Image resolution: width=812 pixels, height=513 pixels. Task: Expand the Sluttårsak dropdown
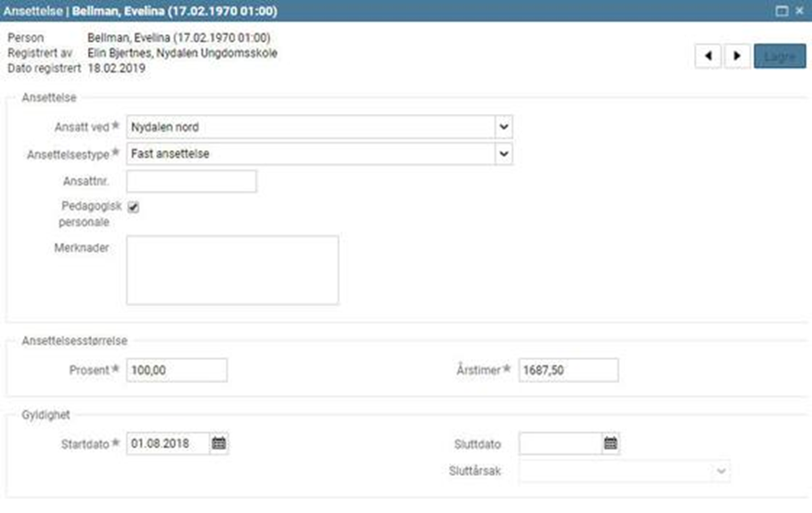[721, 471]
